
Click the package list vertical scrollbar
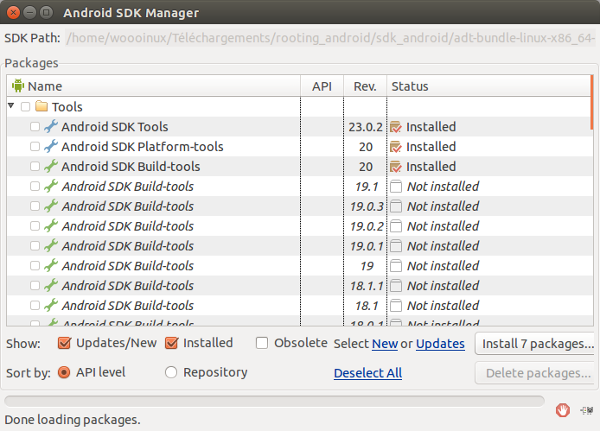(x=592, y=102)
